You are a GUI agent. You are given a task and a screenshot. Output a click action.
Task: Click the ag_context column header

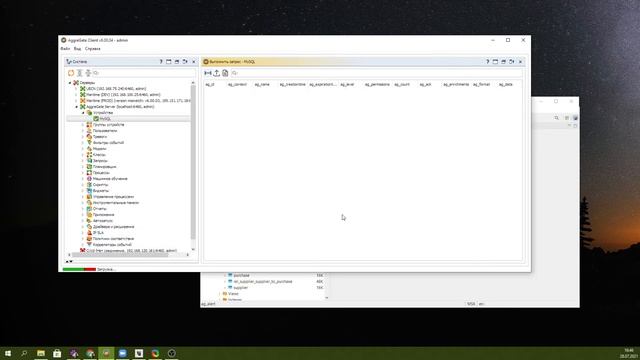tap(237, 84)
